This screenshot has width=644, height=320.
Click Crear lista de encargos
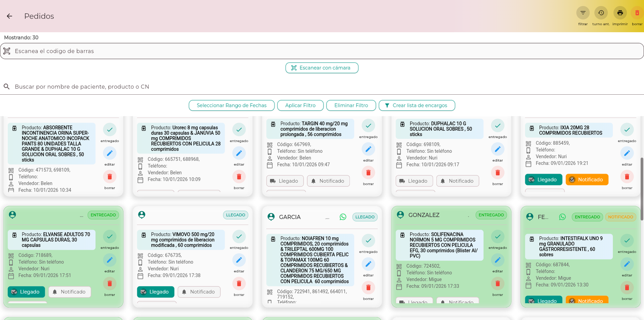[417, 106]
